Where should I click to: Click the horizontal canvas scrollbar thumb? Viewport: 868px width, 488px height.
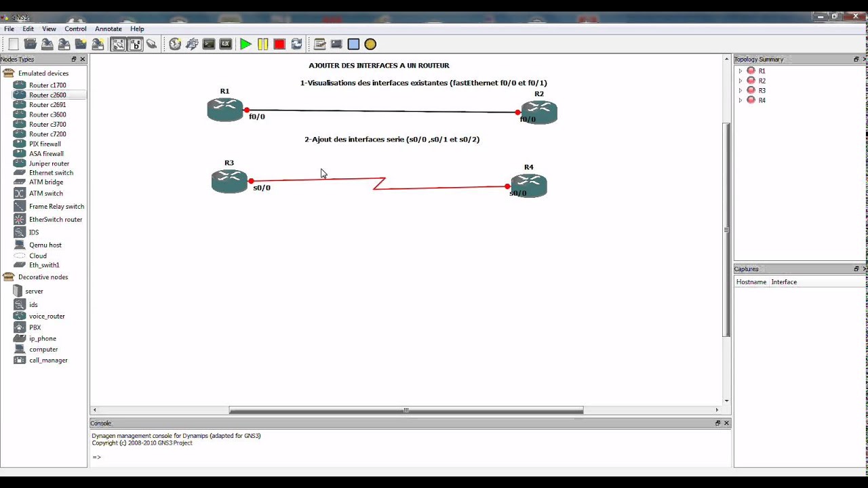[x=406, y=410]
